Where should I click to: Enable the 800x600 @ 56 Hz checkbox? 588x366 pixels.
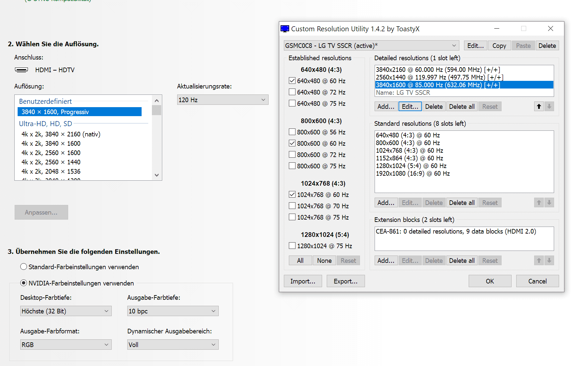pos(292,132)
